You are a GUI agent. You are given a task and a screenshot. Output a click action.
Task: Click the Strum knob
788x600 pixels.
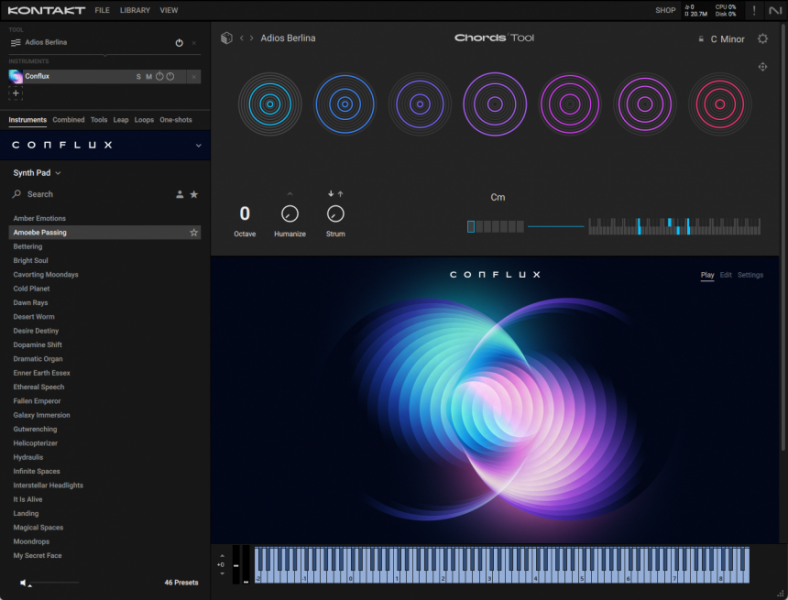pyautogui.click(x=335, y=214)
